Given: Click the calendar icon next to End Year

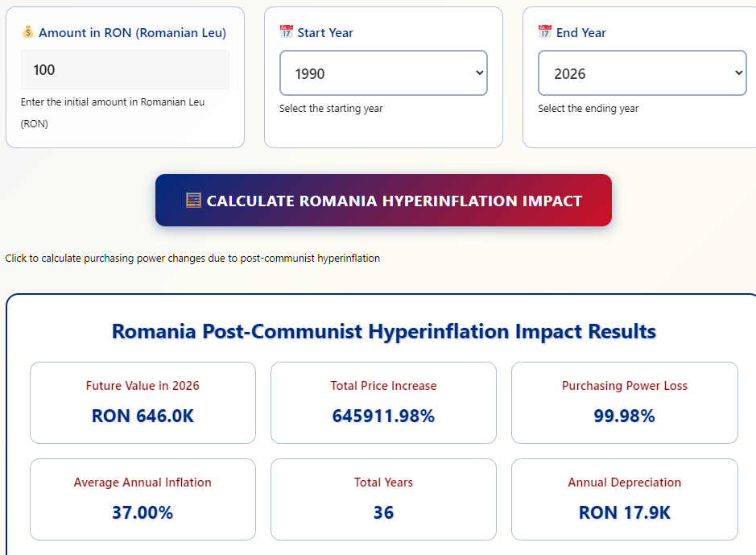Looking at the screenshot, I should click(545, 32).
